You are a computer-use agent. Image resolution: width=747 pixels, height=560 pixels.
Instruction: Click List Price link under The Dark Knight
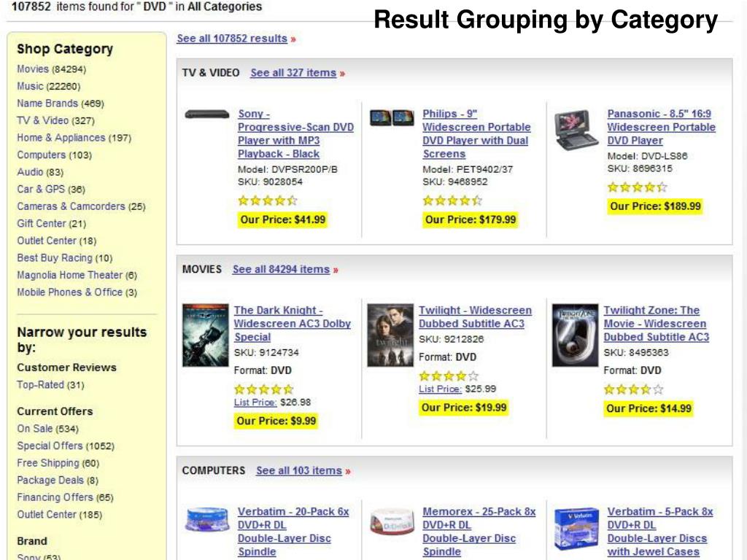(255, 402)
